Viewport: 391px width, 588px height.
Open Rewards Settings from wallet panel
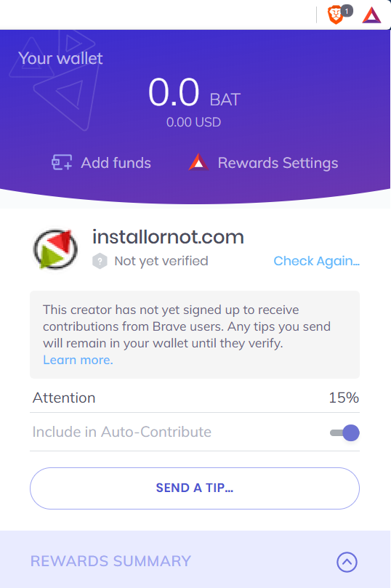coord(278,163)
